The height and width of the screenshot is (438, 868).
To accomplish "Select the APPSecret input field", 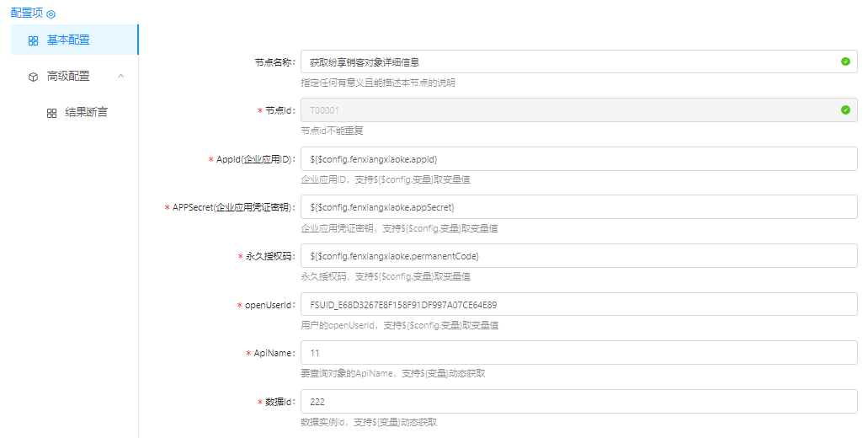I will [578, 207].
